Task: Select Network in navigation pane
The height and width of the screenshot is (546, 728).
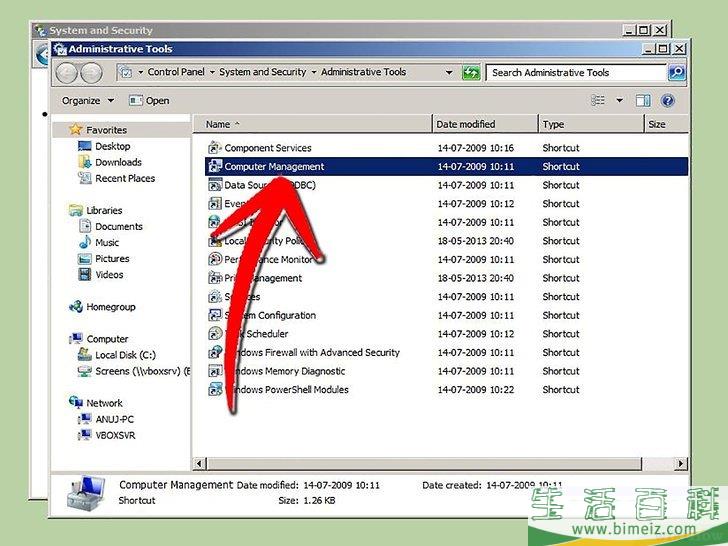Action: click(96, 403)
